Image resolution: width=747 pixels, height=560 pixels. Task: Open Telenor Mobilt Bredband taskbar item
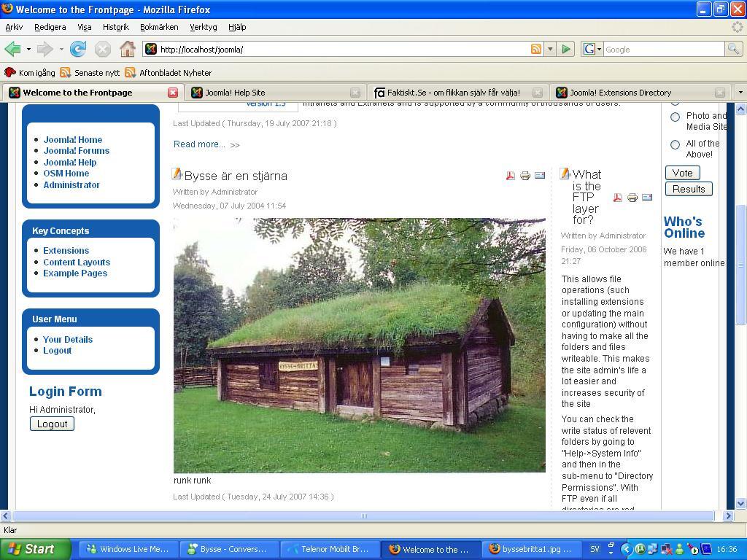pos(330,549)
